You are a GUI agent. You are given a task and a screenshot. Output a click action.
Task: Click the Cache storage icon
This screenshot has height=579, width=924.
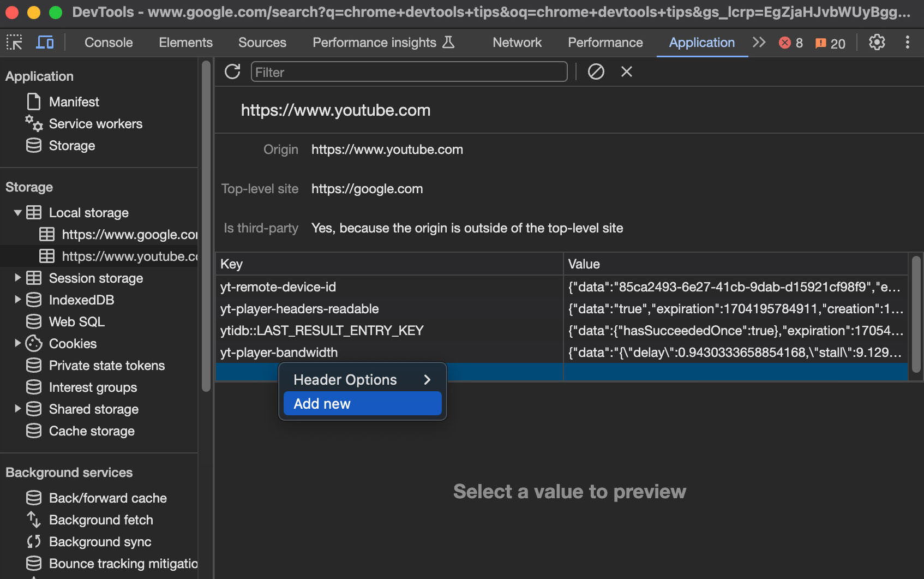click(34, 431)
